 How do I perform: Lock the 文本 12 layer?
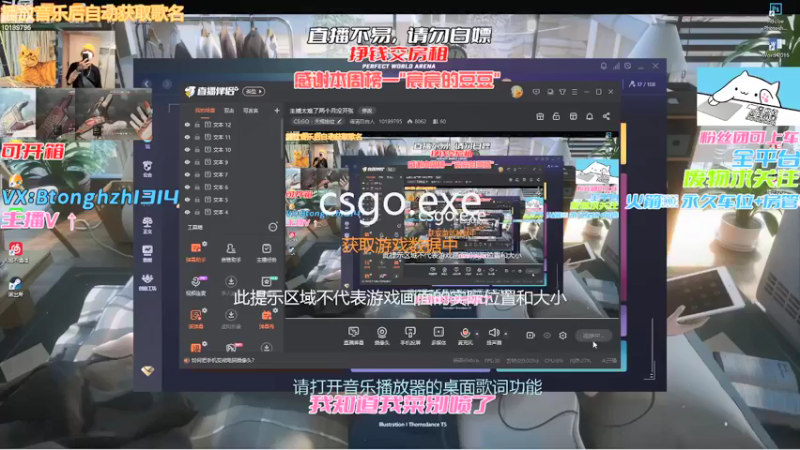pos(197,124)
